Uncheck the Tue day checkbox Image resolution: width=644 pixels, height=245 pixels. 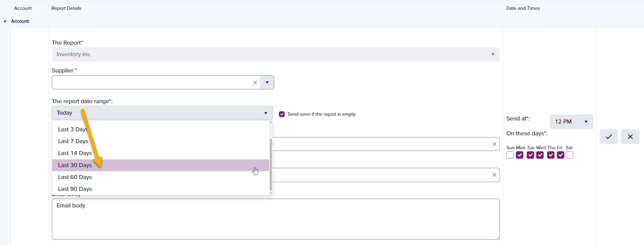click(530, 155)
